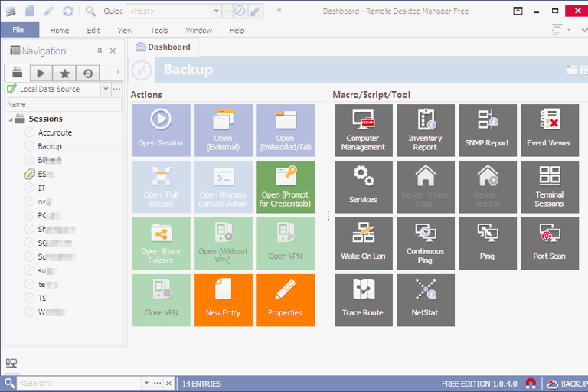The height and width of the screenshot is (392, 588).
Task: Switch navigation to favorites star tab
Action: pos(64,73)
